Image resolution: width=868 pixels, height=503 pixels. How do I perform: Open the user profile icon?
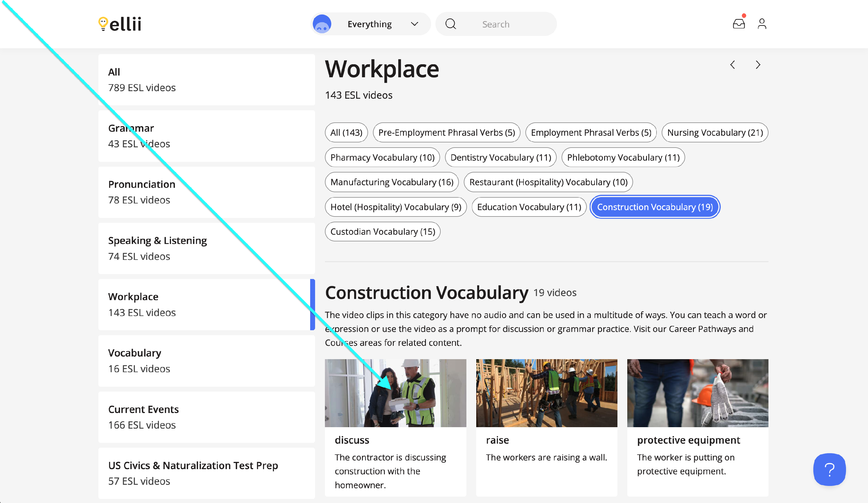[762, 24]
